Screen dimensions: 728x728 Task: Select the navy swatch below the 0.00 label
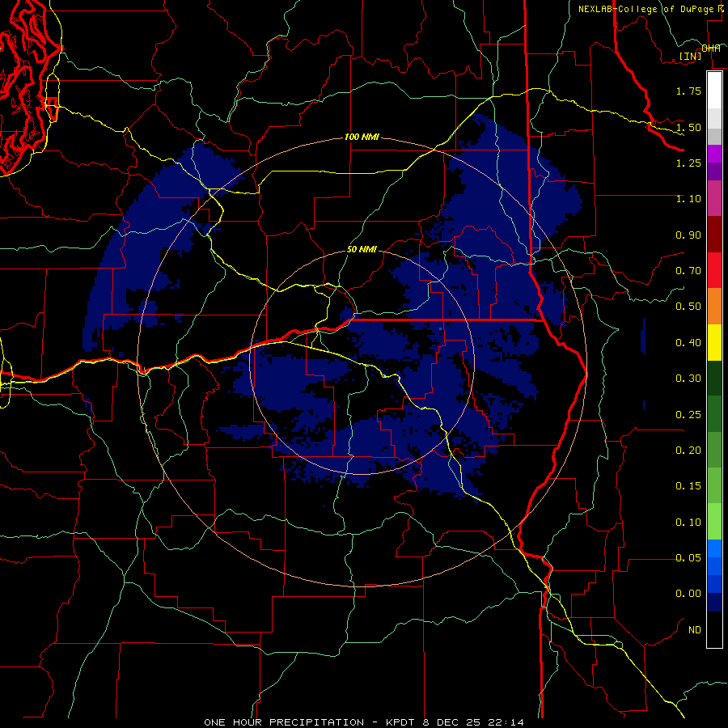(714, 603)
